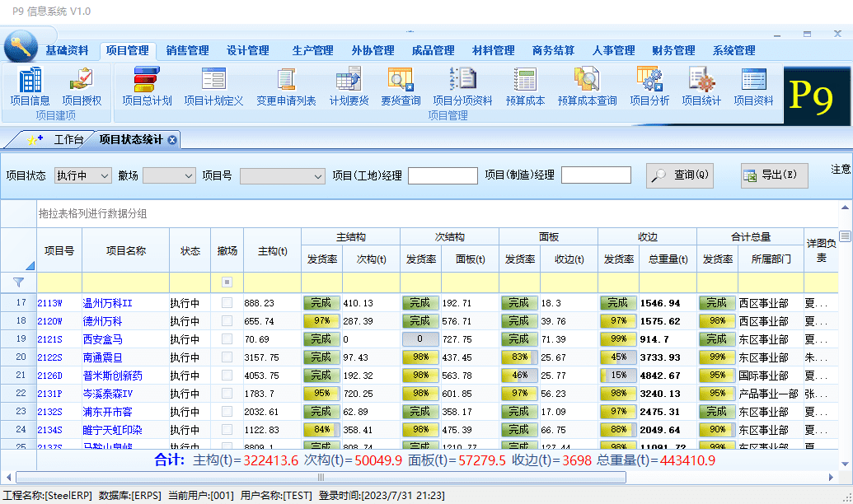Click the key application orb button

(21, 46)
